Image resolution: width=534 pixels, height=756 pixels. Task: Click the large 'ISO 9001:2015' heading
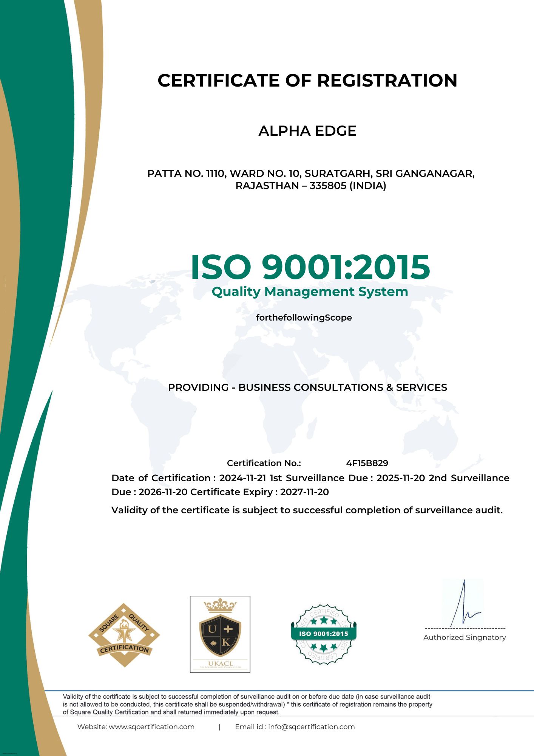(x=310, y=267)
